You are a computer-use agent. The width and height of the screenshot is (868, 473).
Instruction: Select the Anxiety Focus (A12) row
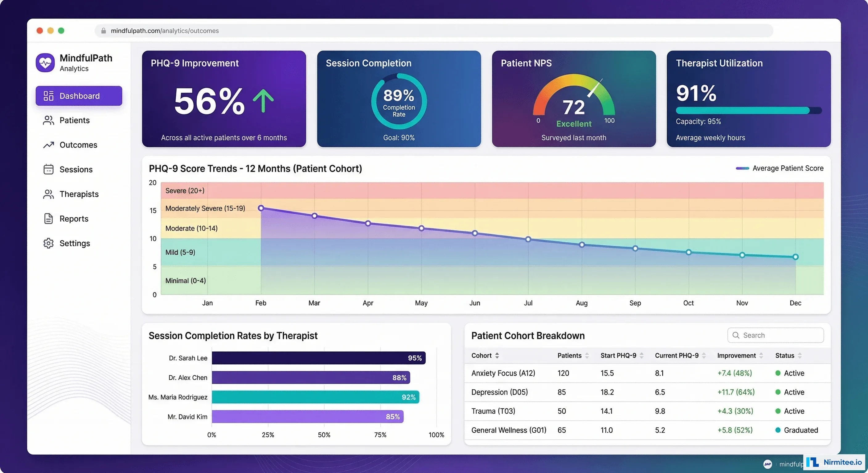(647, 373)
